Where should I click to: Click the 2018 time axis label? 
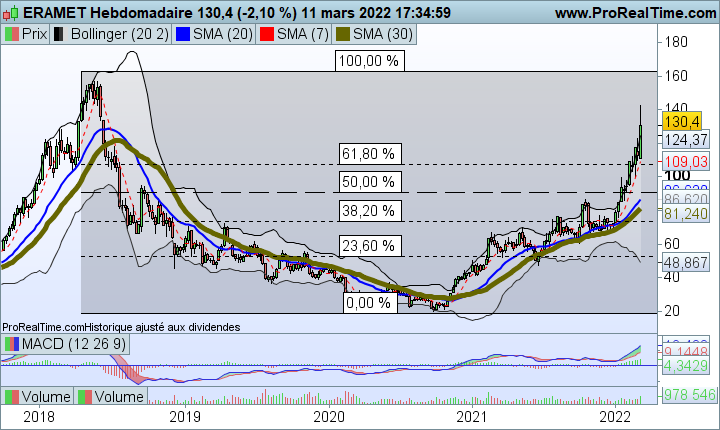point(39,417)
